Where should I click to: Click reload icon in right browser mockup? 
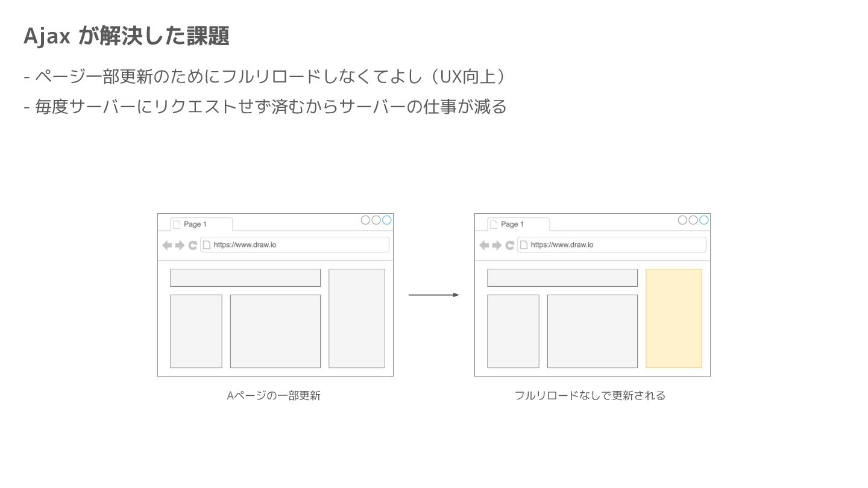click(x=510, y=245)
